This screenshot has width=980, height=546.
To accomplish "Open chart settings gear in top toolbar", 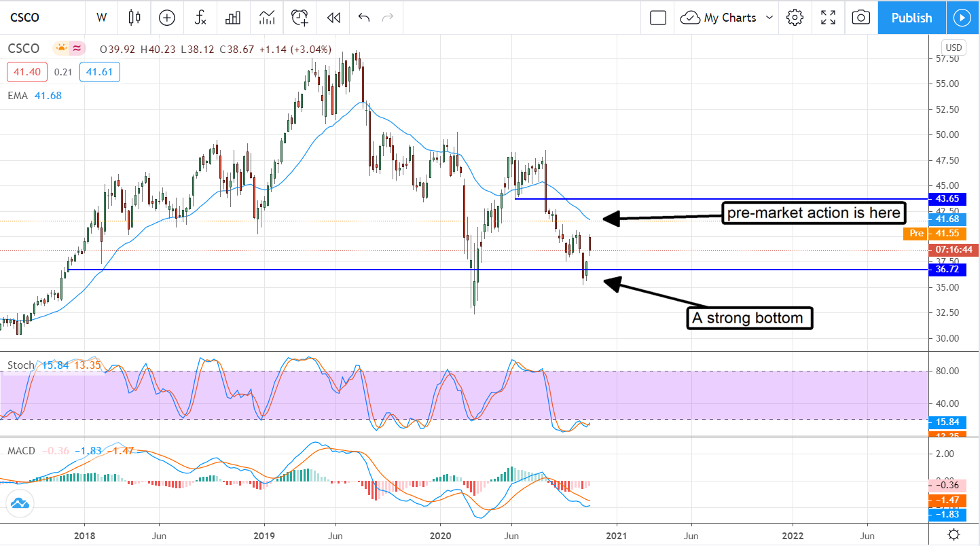I will click(795, 18).
